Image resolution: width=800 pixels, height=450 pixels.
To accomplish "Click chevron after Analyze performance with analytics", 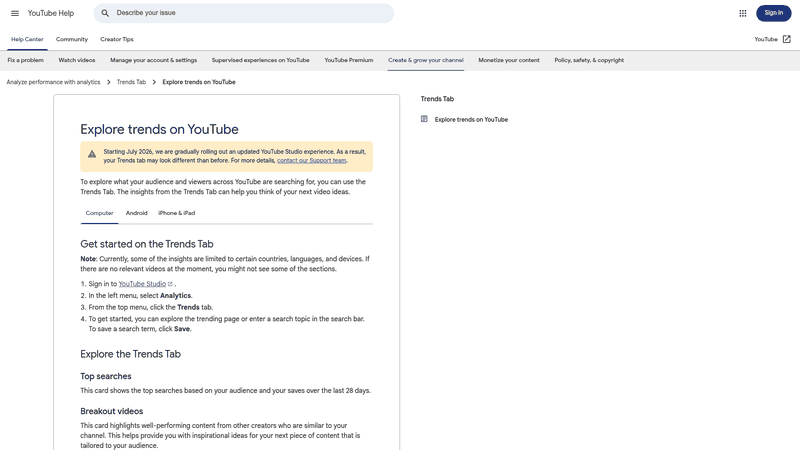I will click(109, 82).
